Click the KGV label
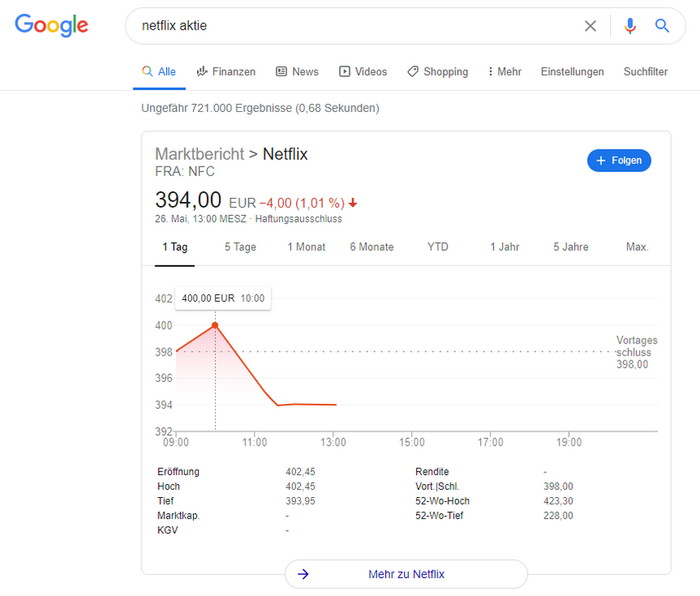This screenshot has height=596, width=700. (x=168, y=531)
